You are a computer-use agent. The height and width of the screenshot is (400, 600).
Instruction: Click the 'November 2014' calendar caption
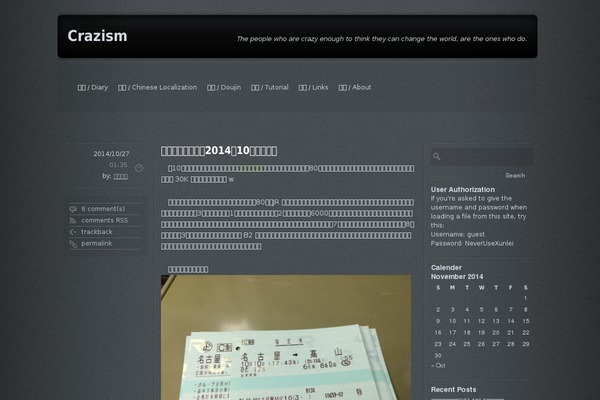click(x=457, y=276)
